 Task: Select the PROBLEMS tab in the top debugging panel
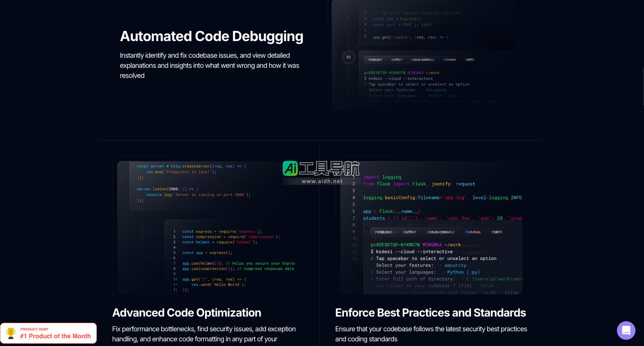point(375,60)
